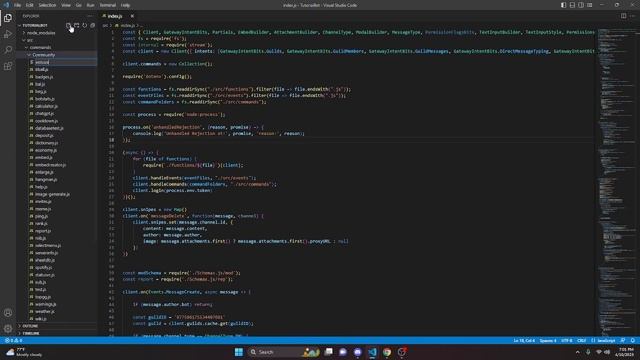The image size is (640, 360).
Task: Click the new file name input field
Action: [x=65, y=62]
